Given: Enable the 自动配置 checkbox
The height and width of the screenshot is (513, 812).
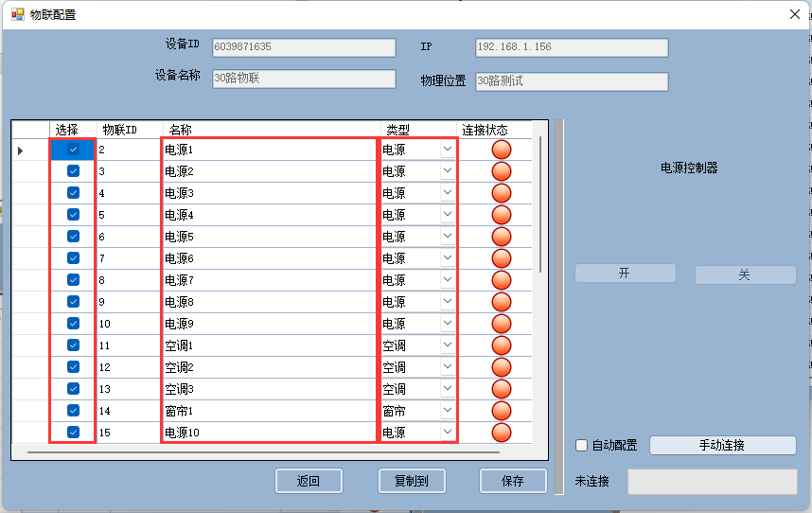Looking at the screenshot, I should [x=582, y=446].
